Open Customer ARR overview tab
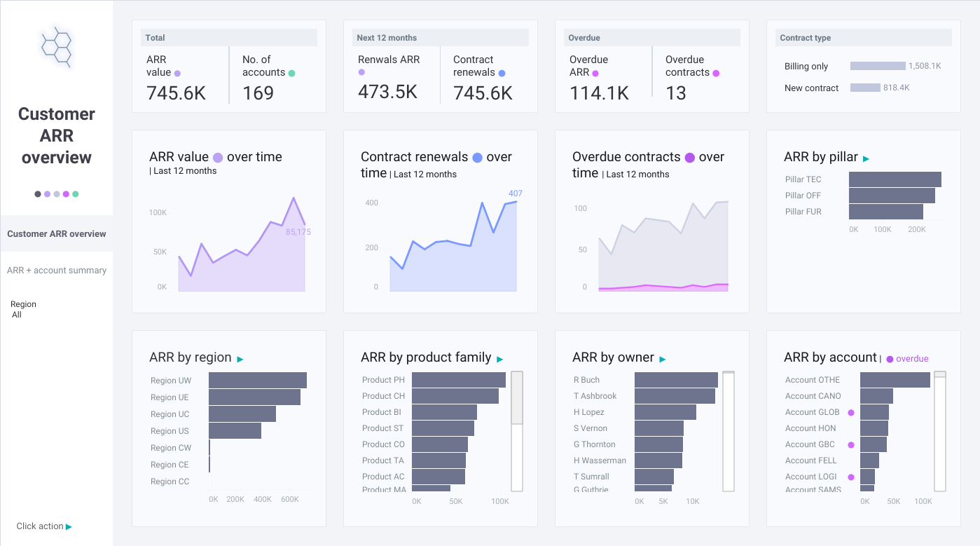 tap(57, 234)
